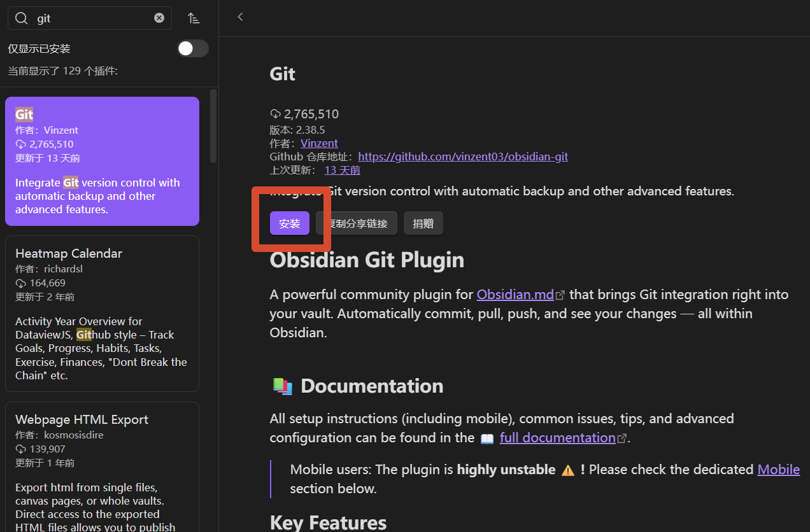The width and height of the screenshot is (810, 532).
Task: Click the download count icon on Git card
Action: pyautogui.click(x=20, y=144)
